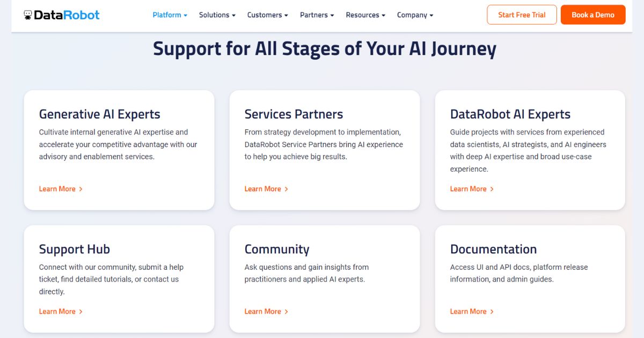Click the Book a Demo button

tap(593, 14)
